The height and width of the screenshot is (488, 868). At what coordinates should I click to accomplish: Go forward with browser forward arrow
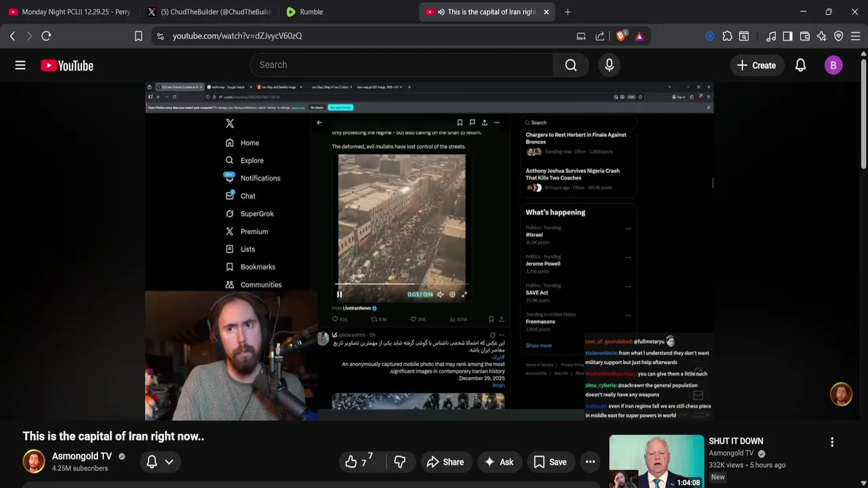(29, 36)
